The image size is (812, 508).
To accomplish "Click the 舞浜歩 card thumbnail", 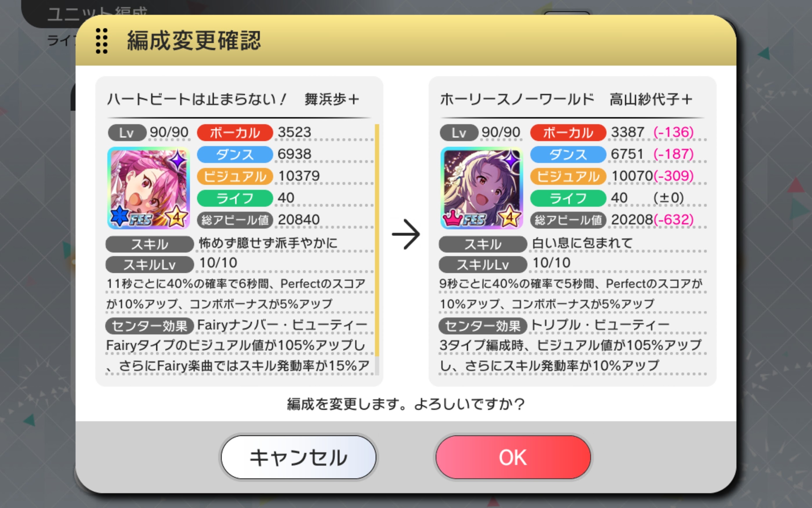I will tap(148, 188).
